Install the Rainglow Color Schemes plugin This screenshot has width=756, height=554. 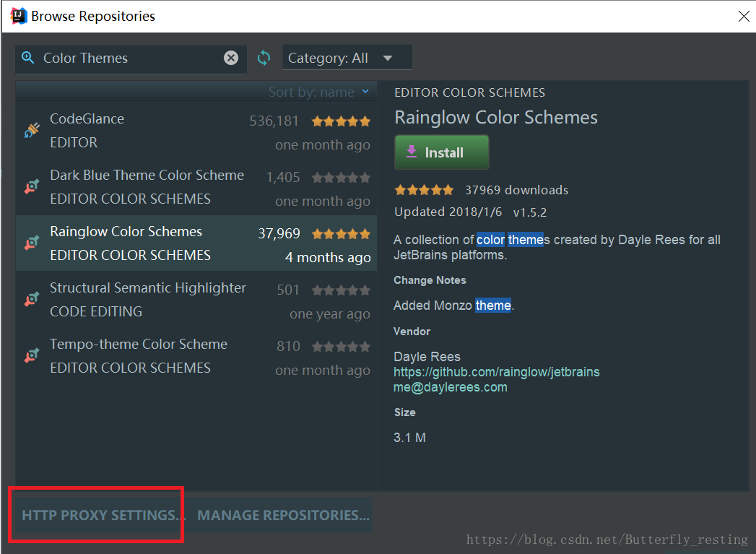[442, 152]
